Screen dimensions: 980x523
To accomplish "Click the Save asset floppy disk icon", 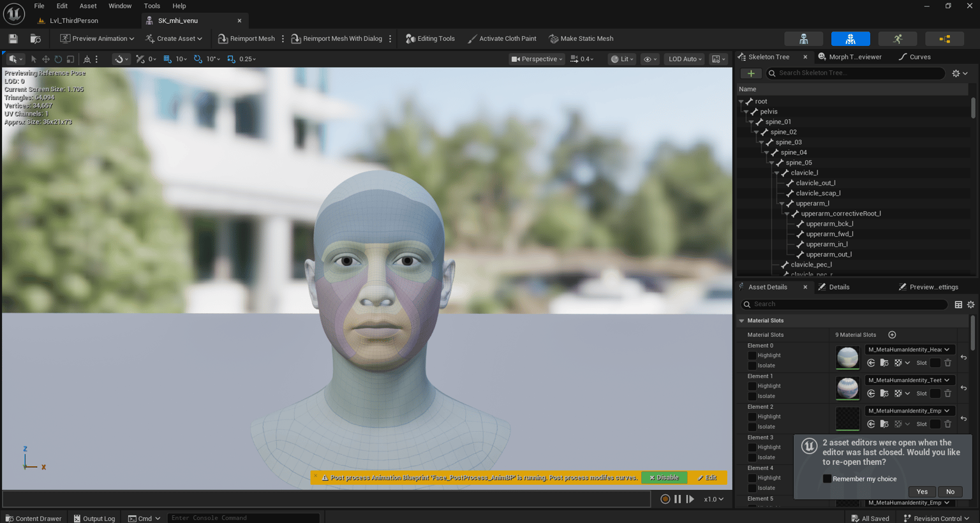I will tap(13, 39).
